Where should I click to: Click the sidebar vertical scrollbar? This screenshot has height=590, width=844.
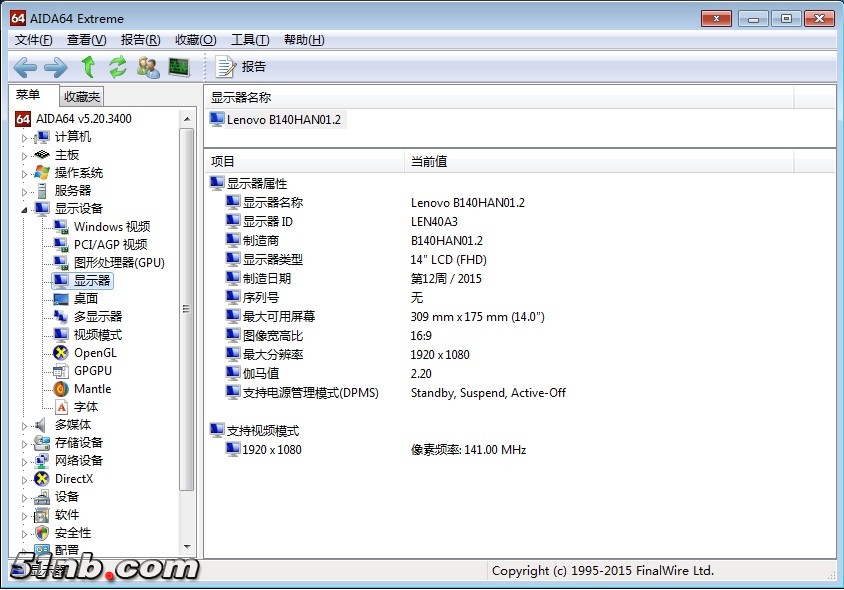186,310
